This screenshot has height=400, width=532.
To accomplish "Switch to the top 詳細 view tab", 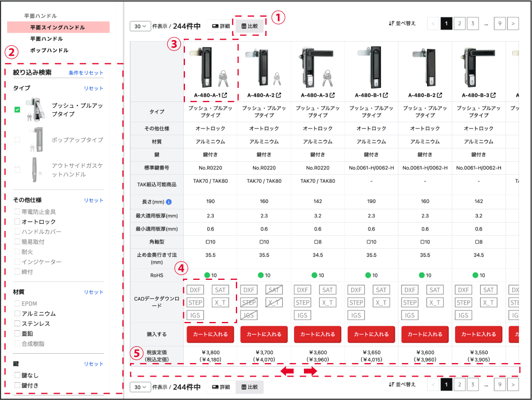I will click(221, 25).
